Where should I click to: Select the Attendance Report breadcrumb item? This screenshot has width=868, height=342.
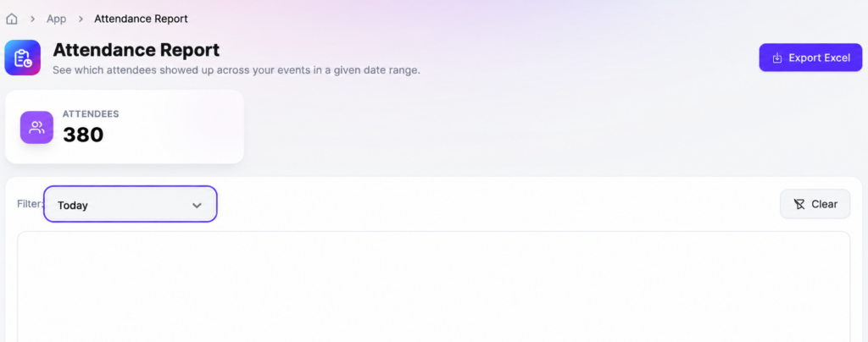[x=141, y=19]
